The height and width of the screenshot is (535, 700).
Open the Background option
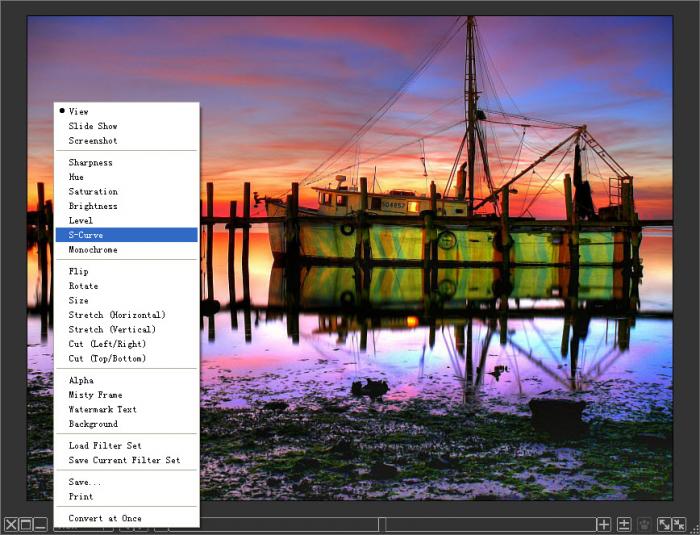coord(126,424)
